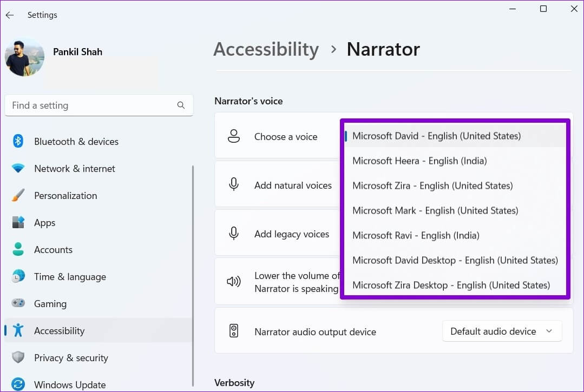This screenshot has height=392, width=584.
Task: Select the Gaming controller icon
Action: [x=18, y=303]
